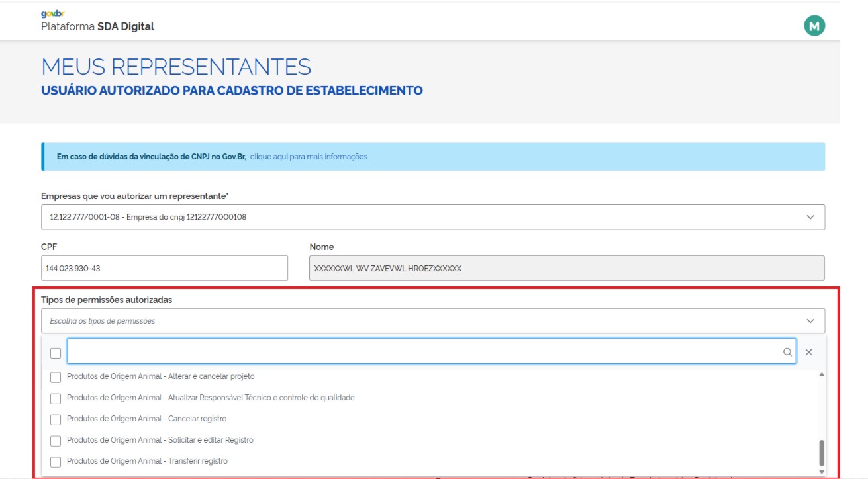Open the user avatar M menu
Image resolution: width=868 pixels, height=479 pixels.
pos(814,26)
